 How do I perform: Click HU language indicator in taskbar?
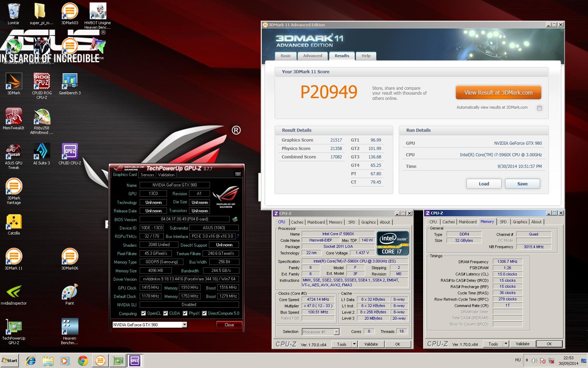click(518, 360)
